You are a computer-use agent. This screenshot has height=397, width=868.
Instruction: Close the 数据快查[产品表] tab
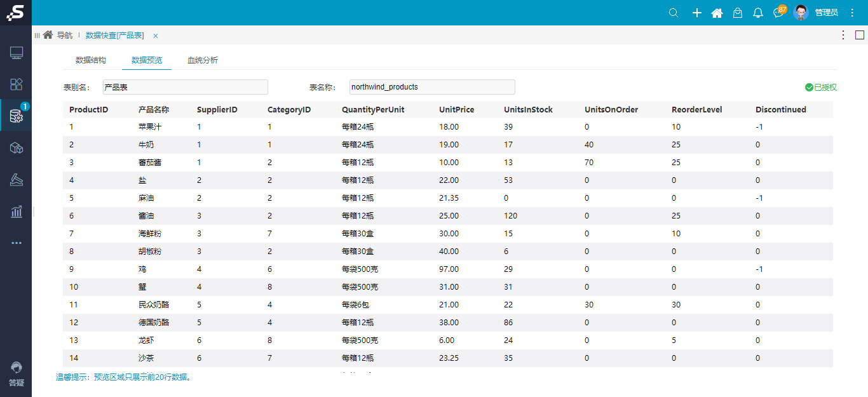click(156, 36)
